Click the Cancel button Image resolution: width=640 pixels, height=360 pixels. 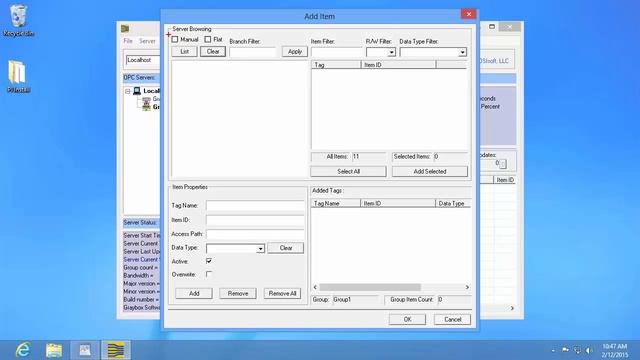click(452, 319)
